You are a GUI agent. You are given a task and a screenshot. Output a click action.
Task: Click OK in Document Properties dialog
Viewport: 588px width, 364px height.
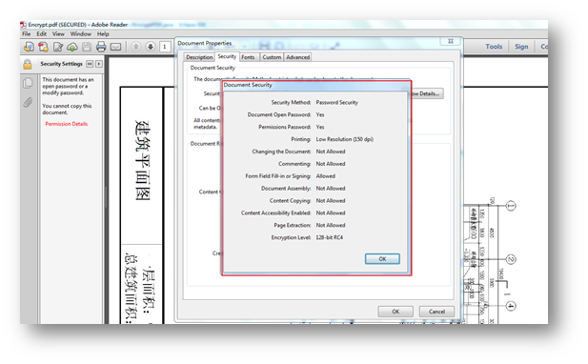pyautogui.click(x=395, y=312)
